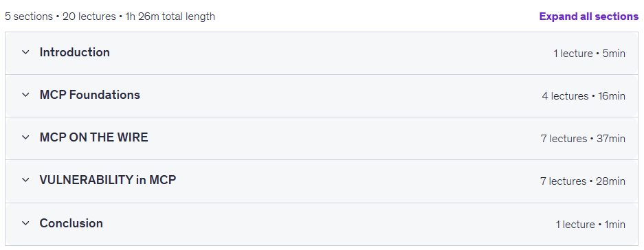Click the chevron icon beside Introduction
This screenshot has width=644, height=250.
click(x=25, y=52)
